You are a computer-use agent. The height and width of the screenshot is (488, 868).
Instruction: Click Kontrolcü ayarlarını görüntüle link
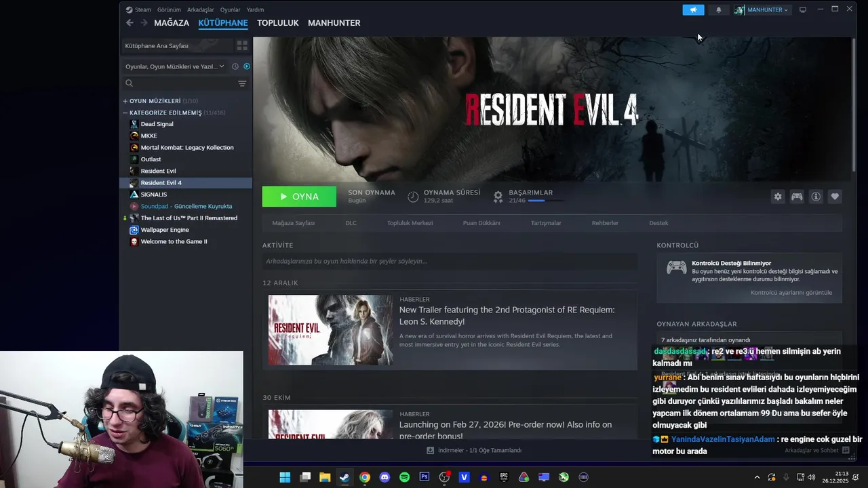point(791,293)
